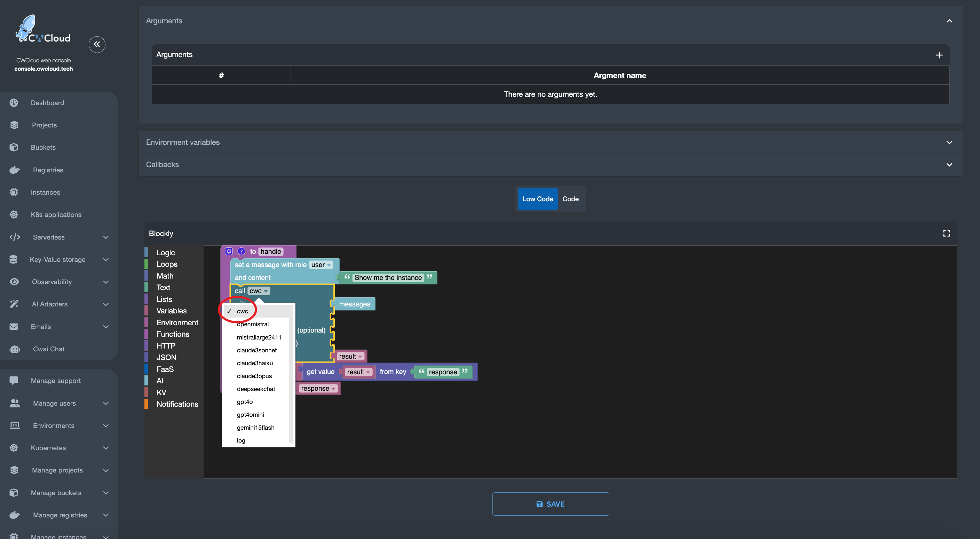The height and width of the screenshot is (539, 980).
Task: Open Manage users submenu chevron
Action: (106, 403)
